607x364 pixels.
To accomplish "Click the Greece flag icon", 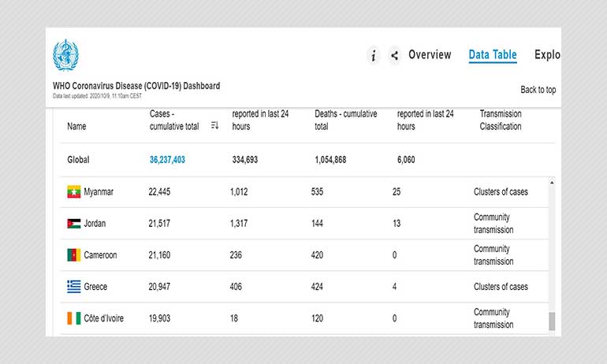I will 73,287.
